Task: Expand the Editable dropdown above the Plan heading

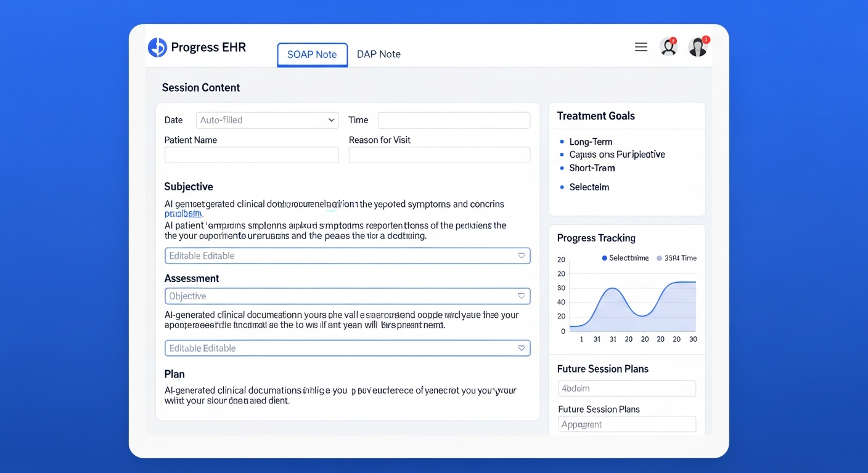Action: coord(348,348)
